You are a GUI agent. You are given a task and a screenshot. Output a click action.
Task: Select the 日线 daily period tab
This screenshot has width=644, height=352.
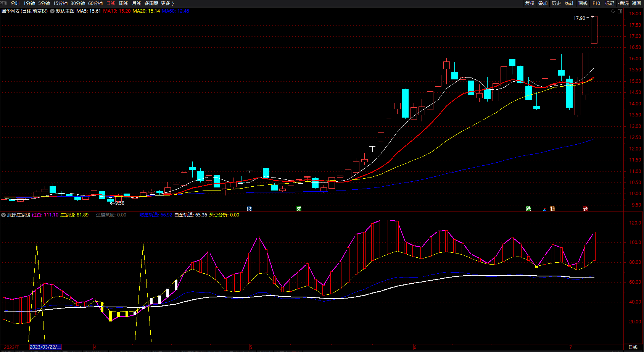111,3
